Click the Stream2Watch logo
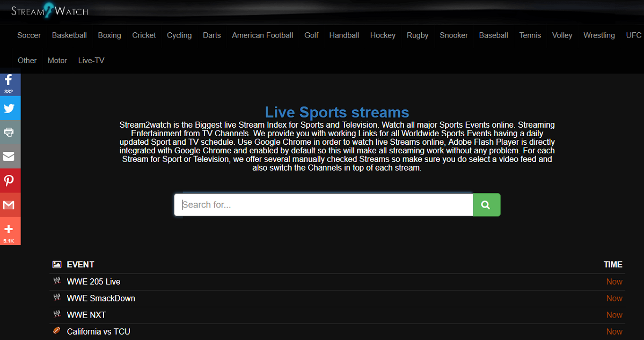 pos(49,10)
